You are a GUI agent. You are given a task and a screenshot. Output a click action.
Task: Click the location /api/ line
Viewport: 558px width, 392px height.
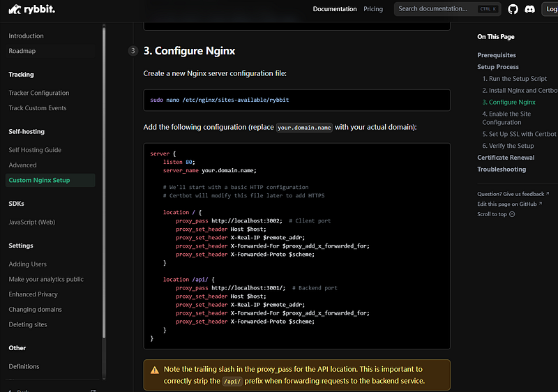coord(188,280)
